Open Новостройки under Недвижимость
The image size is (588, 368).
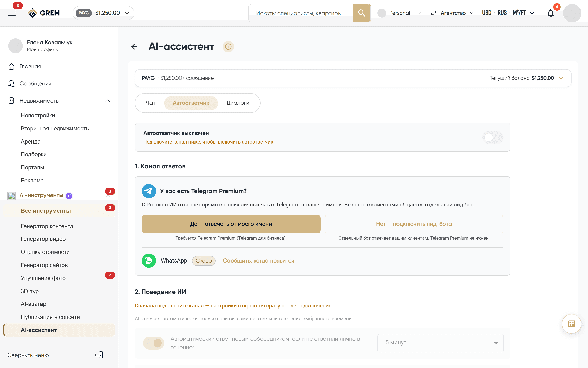(x=38, y=115)
